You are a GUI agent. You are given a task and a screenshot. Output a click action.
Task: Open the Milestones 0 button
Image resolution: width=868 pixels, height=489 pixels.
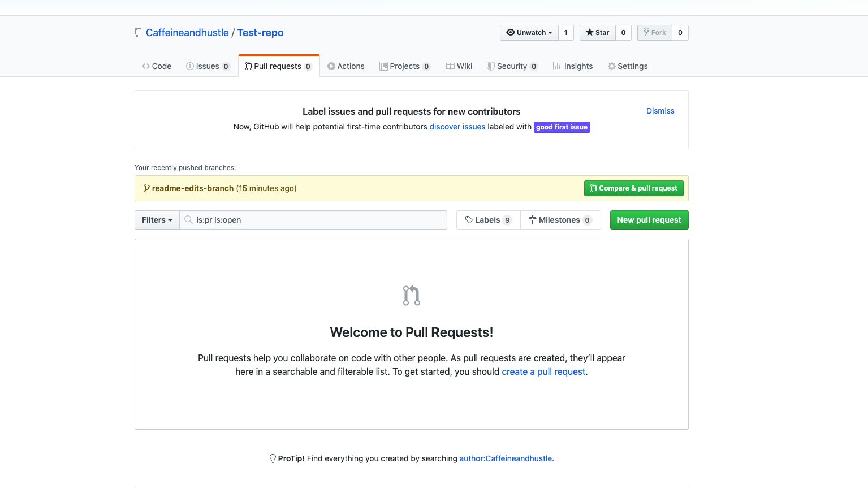(x=560, y=220)
